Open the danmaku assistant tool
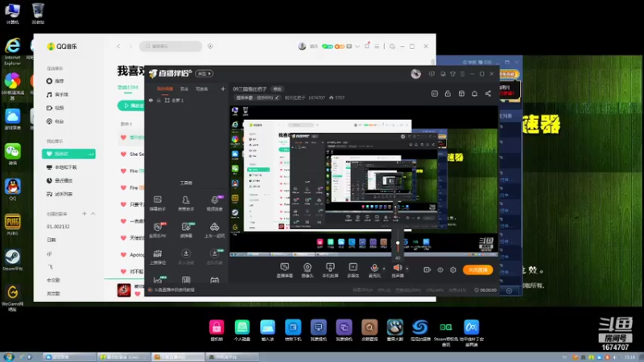Image resolution: width=644 pixels, height=362 pixels. click(x=157, y=204)
